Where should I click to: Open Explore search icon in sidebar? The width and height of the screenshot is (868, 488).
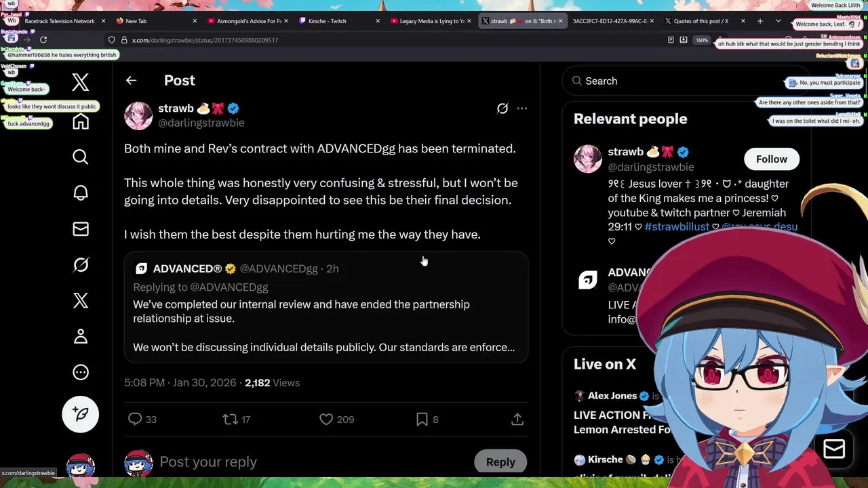[81, 157]
